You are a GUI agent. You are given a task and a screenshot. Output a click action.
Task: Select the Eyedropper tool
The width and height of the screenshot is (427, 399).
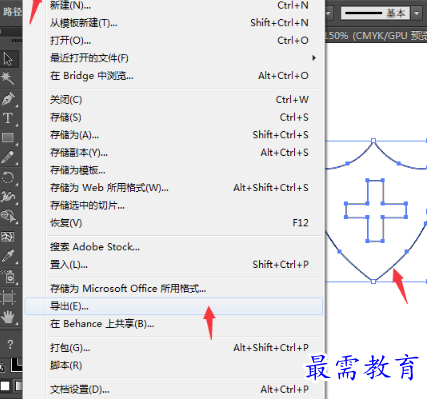tap(8, 256)
